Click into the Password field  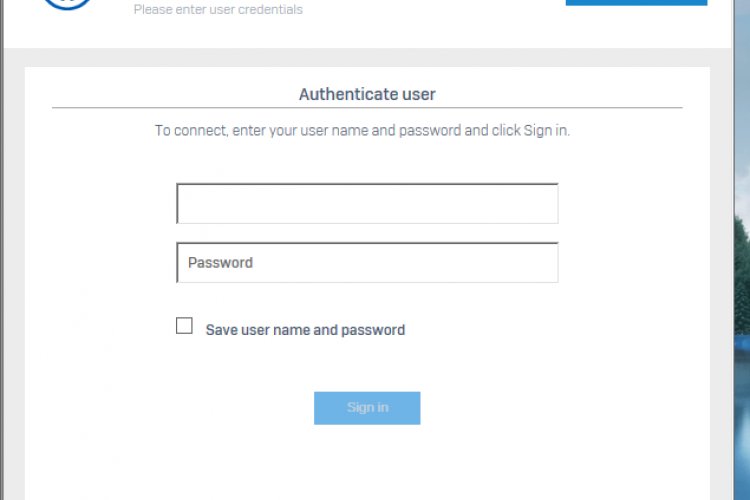367,263
